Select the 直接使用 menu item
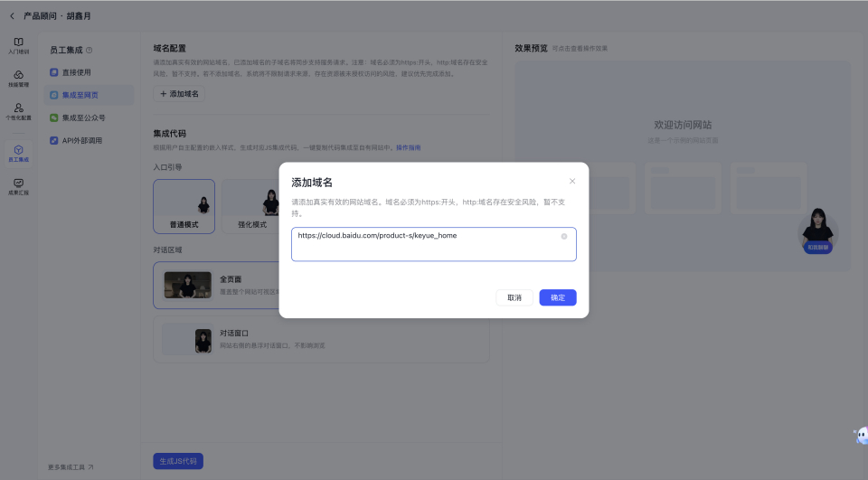The height and width of the screenshot is (480, 868). coord(76,72)
